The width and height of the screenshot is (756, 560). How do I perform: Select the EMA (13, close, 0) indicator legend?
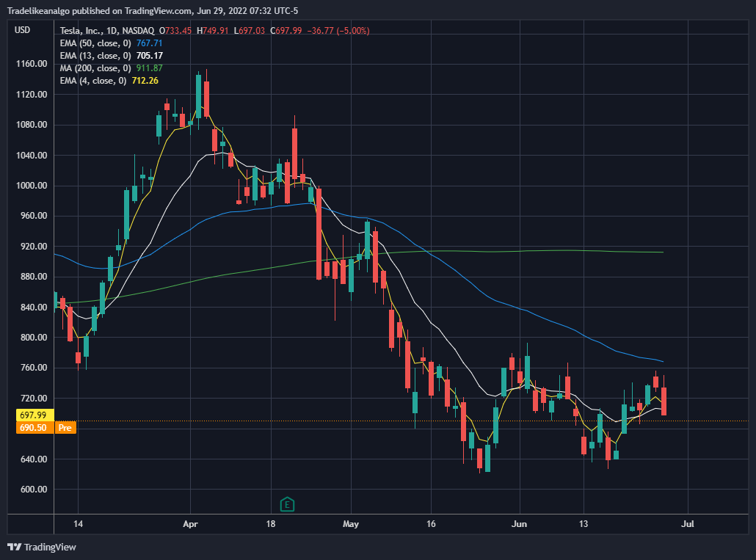click(95, 56)
